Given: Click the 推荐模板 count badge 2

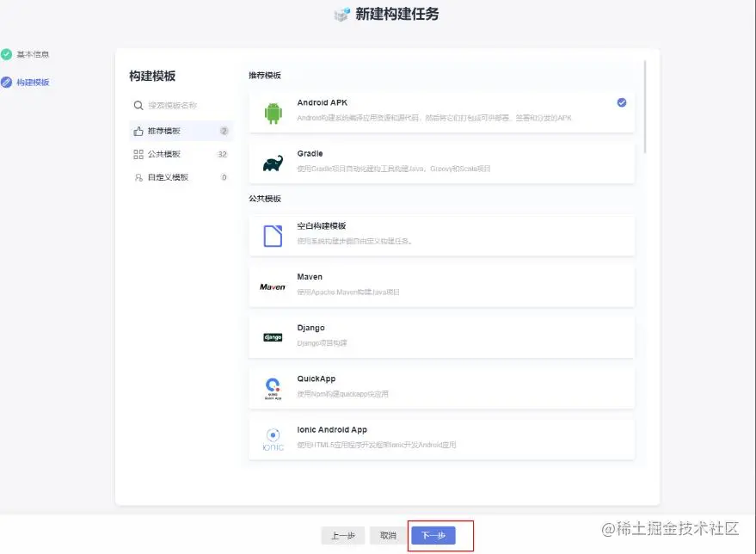Looking at the screenshot, I should click(224, 131).
